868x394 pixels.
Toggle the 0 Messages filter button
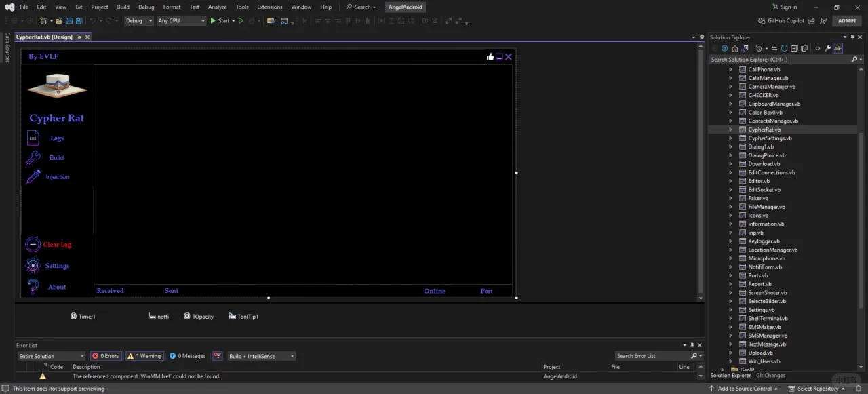coord(188,356)
